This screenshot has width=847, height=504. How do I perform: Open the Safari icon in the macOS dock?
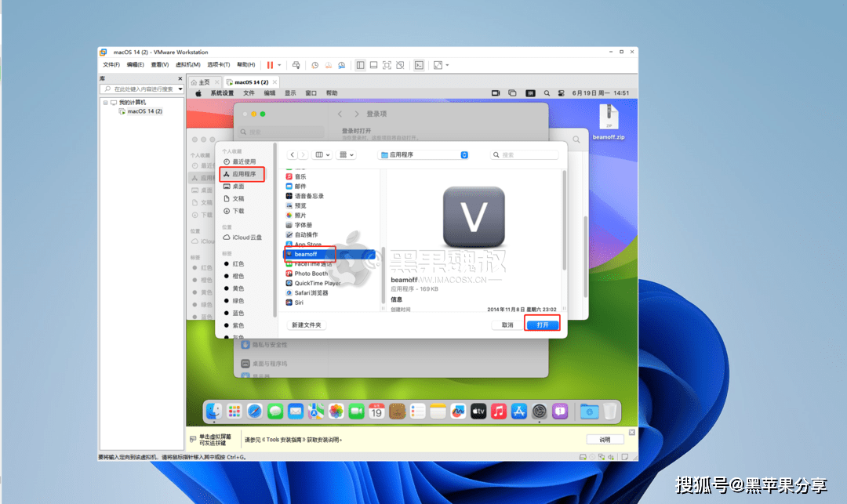[254, 412]
